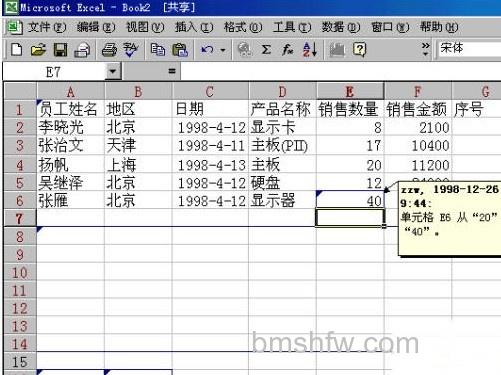The width and height of the screenshot is (501, 375).
Task: Open the 文件 (File) menu
Action: [47, 27]
